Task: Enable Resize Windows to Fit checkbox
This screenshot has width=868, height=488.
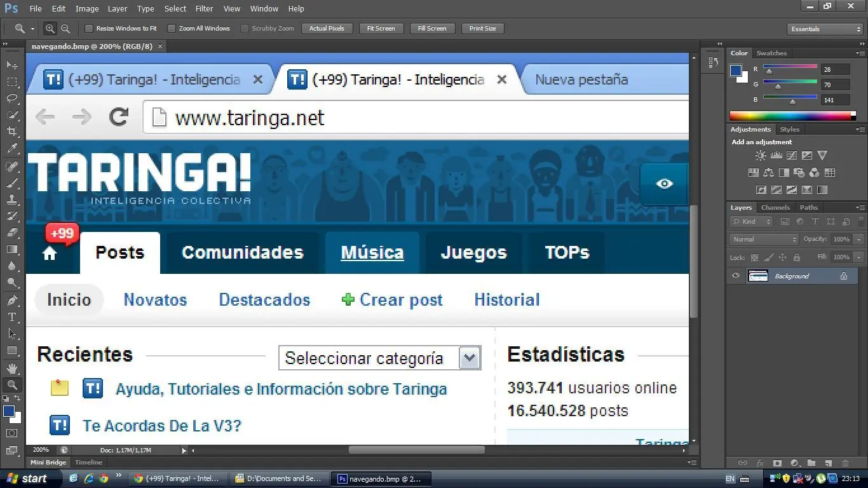Action: coord(89,29)
